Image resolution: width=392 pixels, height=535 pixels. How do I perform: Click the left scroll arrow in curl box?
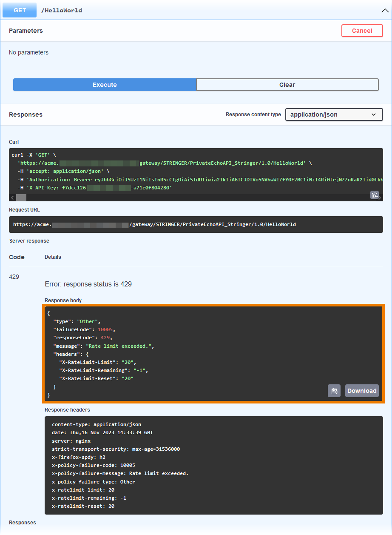pyautogui.click(x=12, y=197)
